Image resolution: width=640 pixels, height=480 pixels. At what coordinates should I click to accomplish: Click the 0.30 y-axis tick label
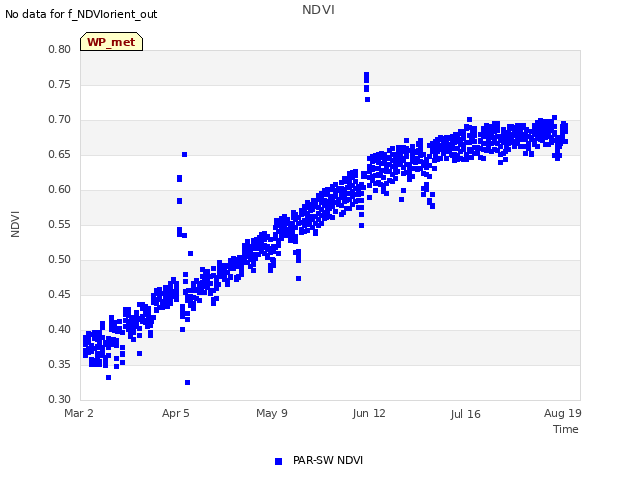tap(60, 400)
